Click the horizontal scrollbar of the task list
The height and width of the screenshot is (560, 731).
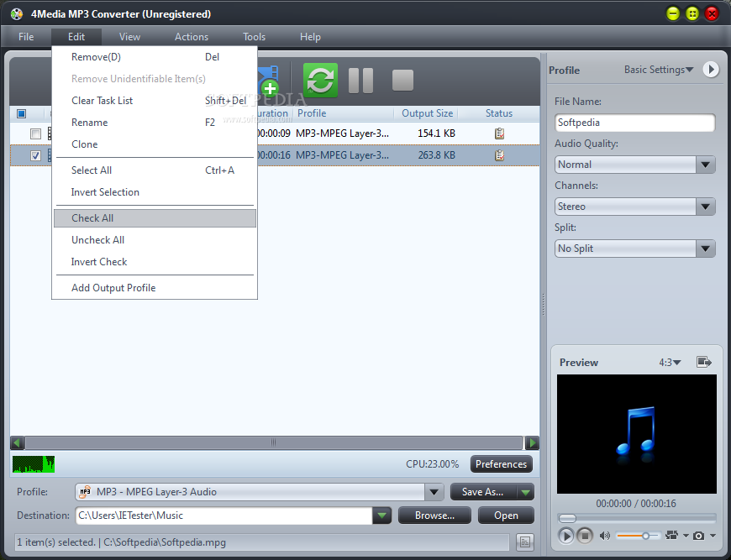tap(273, 442)
